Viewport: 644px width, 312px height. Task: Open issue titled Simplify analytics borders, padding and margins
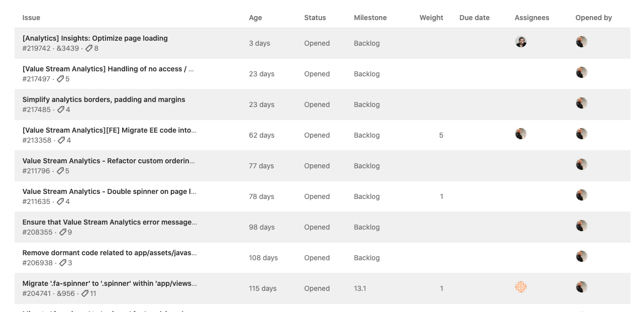click(x=103, y=99)
